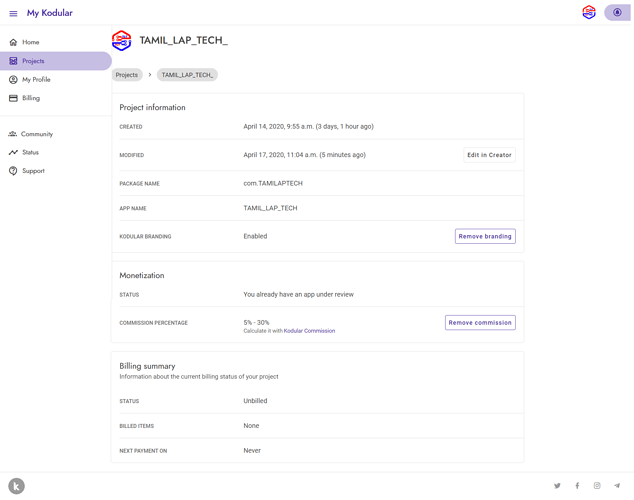
Task: Click the Home house icon
Action: point(13,42)
